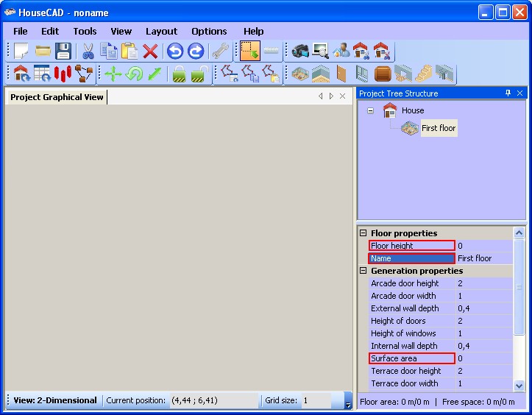Click the polygon copy icon
Screen dimensions: 532x415
pyautogui.click(x=250, y=74)
